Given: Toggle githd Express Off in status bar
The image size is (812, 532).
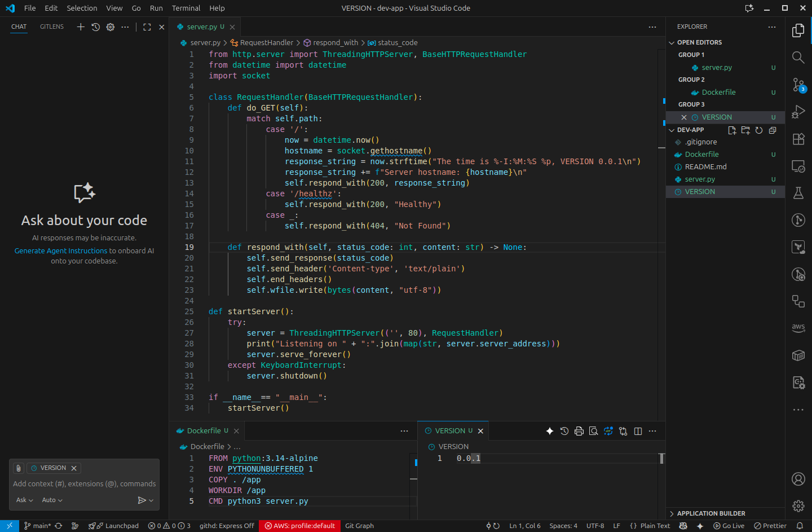Looking at the screenshot, I should [x=227, y=526].
